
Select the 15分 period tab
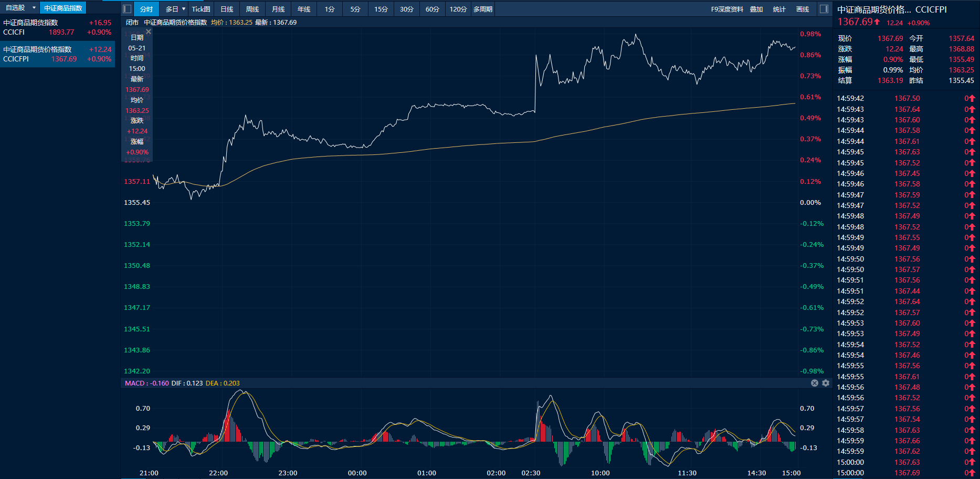(x=381, y=9)
